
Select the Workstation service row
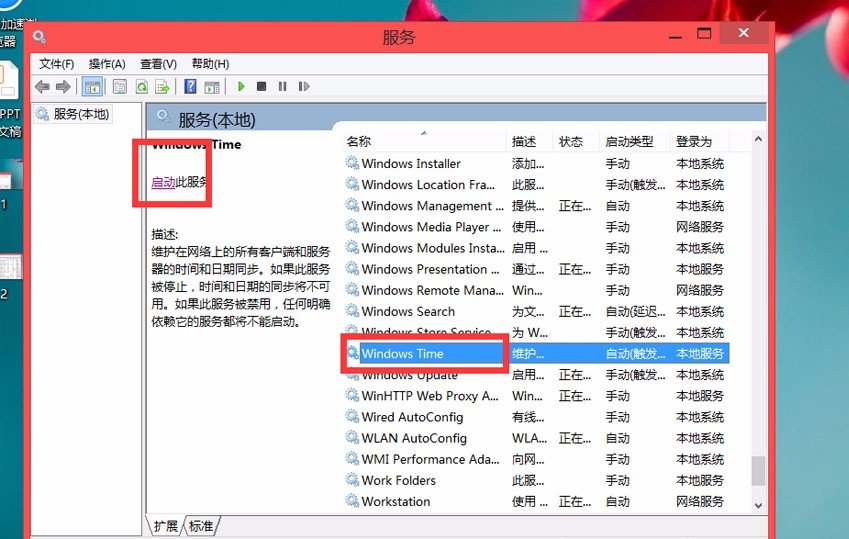click(x=537, y=502)
